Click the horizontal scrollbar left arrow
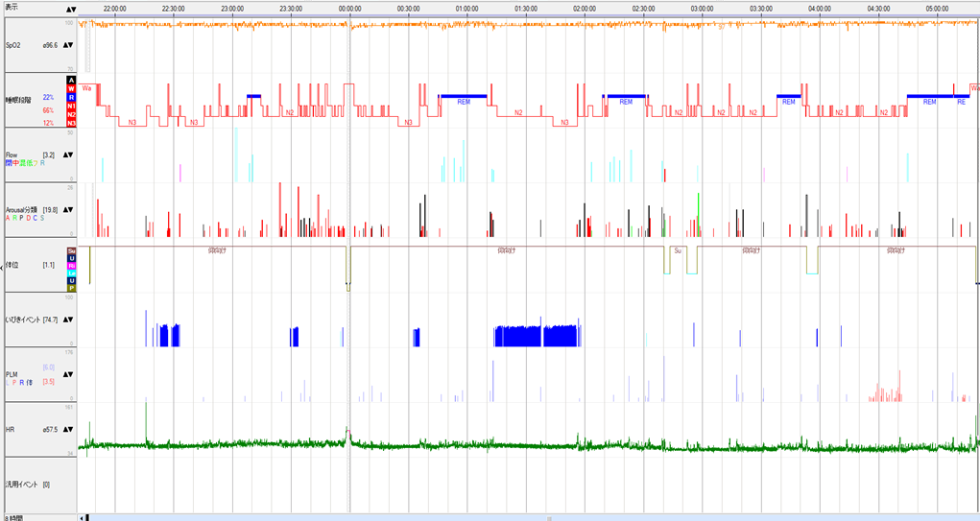Image resolution: width=980 pixels, height=521 pixels. (x=82, y=517)
